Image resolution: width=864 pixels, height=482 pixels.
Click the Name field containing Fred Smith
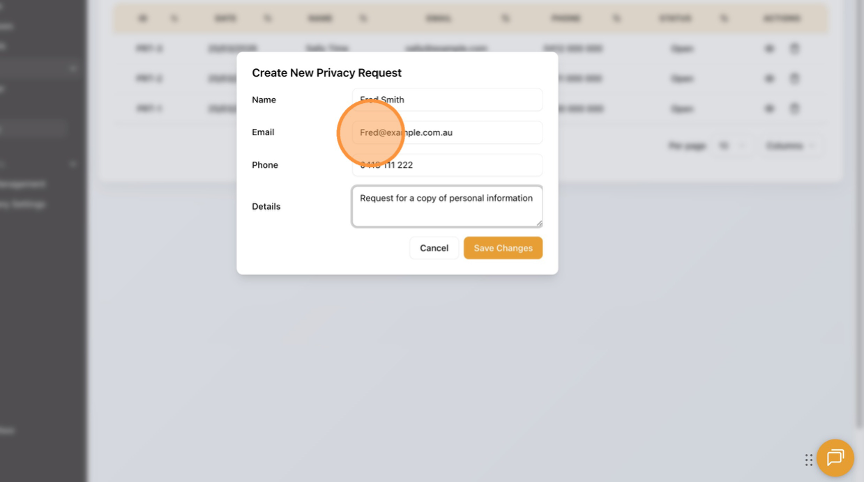coord(447,100)
